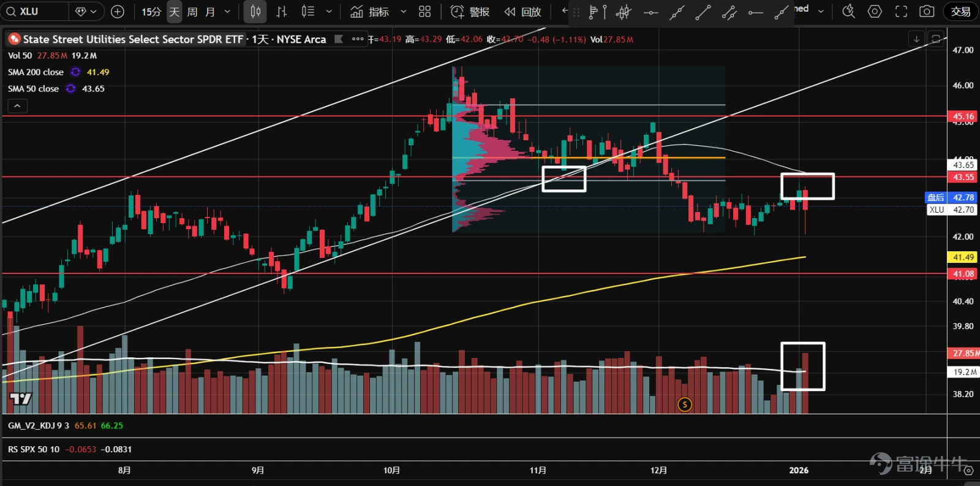
Task: Expand the interval list chevron after 月
Action: pyautogui.click(x=228, y=12)
